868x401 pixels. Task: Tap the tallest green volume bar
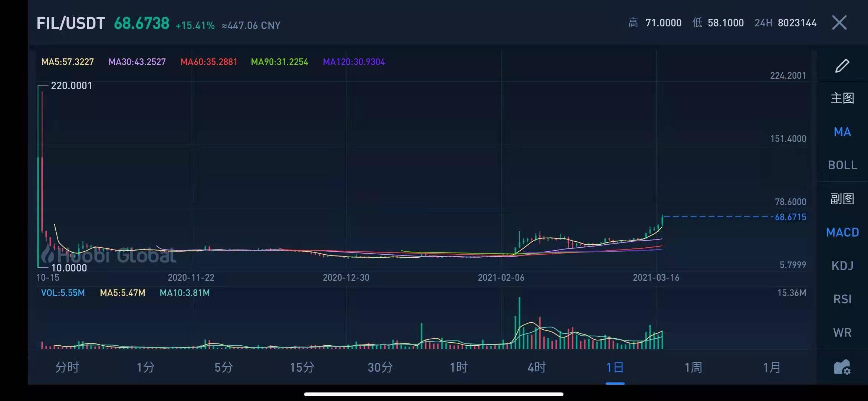click(519, 324)
